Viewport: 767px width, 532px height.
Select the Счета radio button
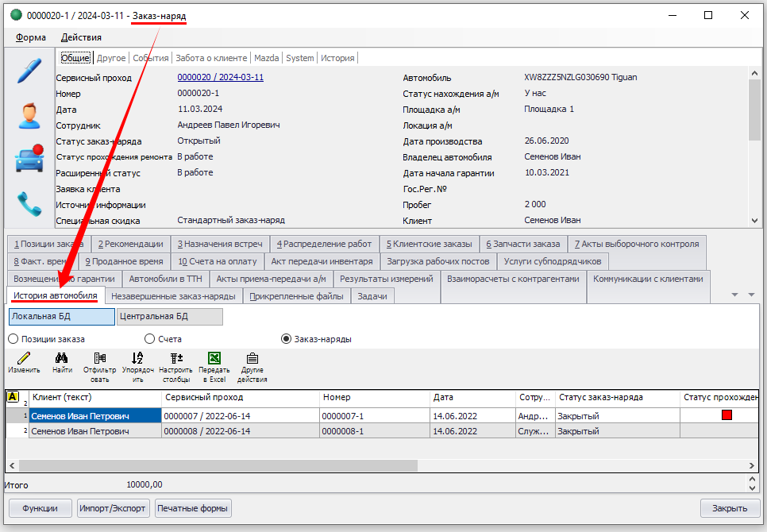(149, 339)
